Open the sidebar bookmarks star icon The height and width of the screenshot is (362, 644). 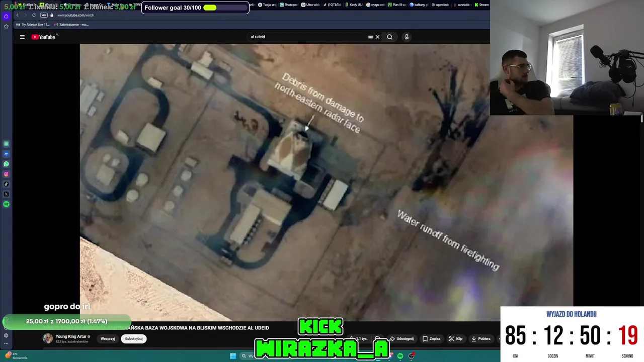click(x=6, y=26)
